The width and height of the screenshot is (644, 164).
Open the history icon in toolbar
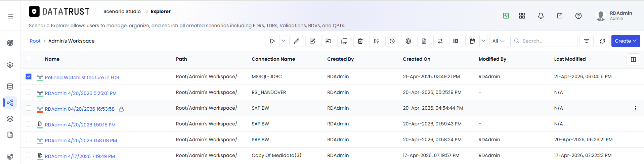(392, 41)
